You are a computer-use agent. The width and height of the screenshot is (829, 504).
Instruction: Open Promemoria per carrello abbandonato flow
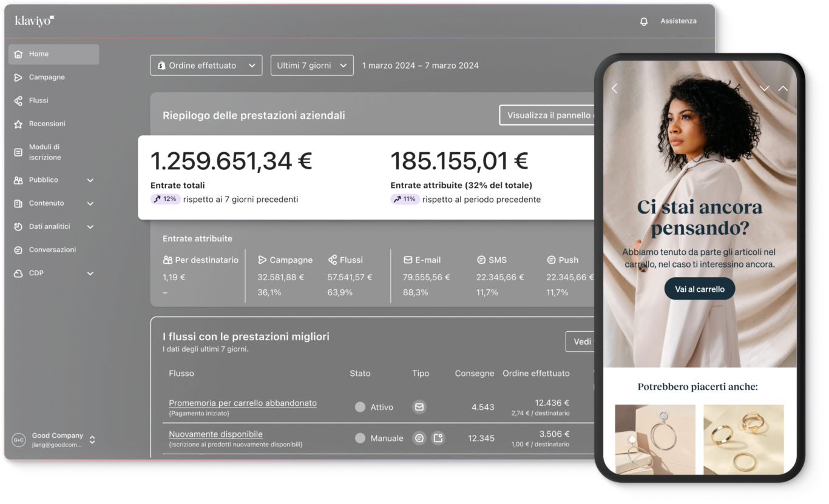[243, 403]
